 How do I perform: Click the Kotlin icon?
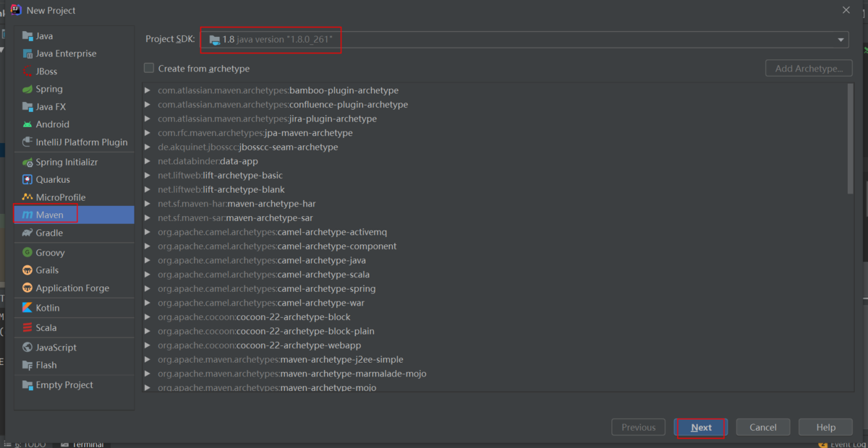(27, 308)
